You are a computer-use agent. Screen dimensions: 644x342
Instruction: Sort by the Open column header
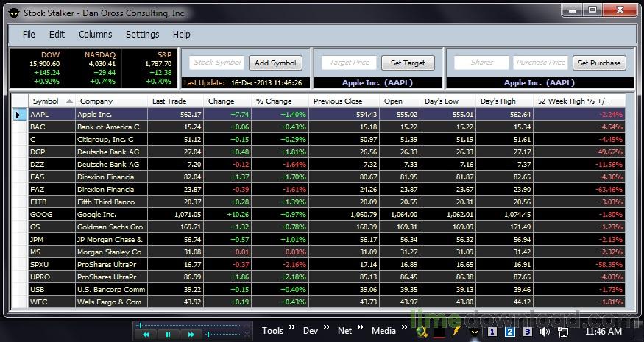(400, 101)
